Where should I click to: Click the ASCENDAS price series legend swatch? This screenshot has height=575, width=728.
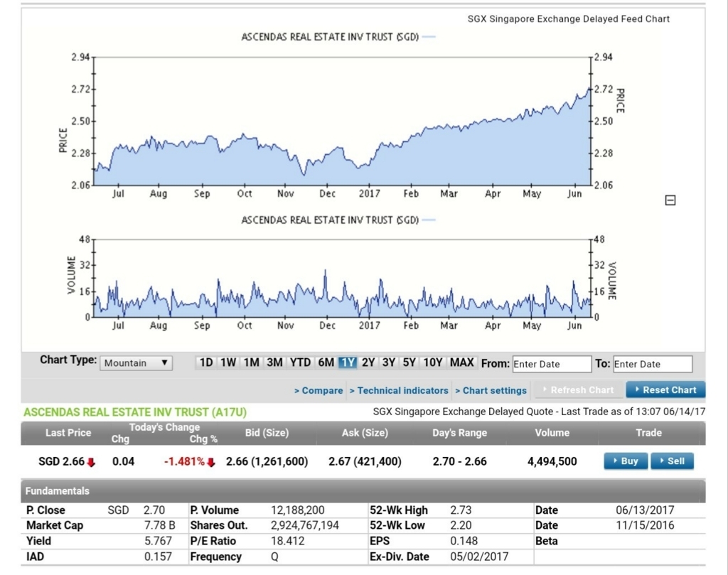coord(429,37)
